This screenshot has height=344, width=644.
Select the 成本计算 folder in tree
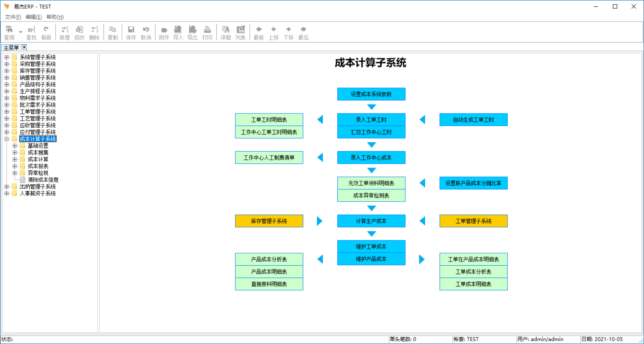38,159
